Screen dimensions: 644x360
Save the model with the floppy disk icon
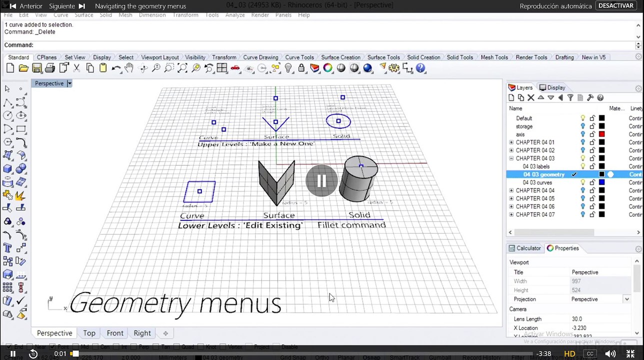pyautogui.click(x=36, y=68)
